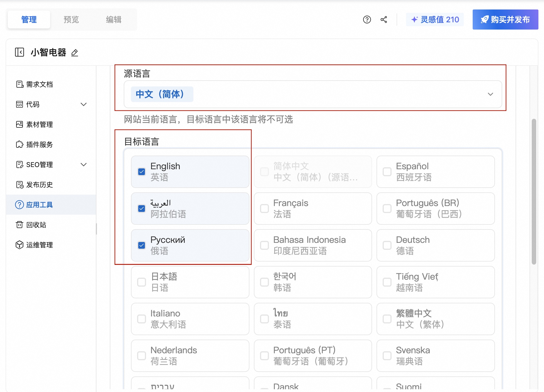Uncheck the Русский 俄语 checkbox
This screenshot has height=392, width=544.
[142, 245]
